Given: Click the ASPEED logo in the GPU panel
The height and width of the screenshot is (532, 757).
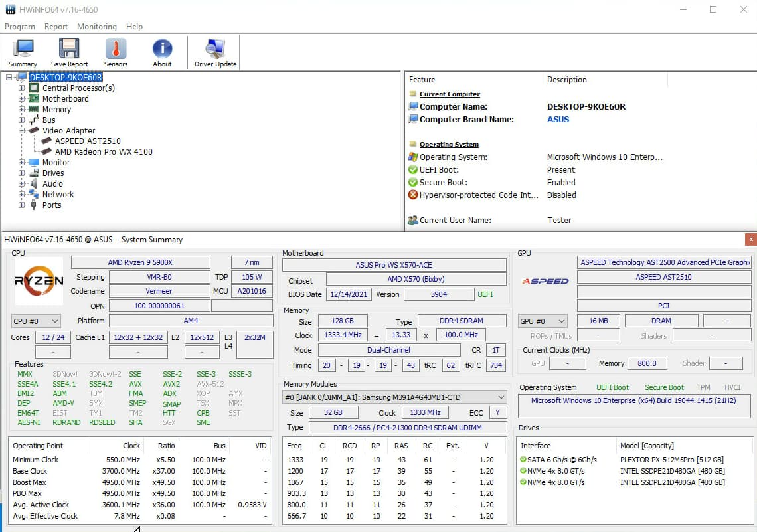Looking at the screenshot, I should coord(545,281).
